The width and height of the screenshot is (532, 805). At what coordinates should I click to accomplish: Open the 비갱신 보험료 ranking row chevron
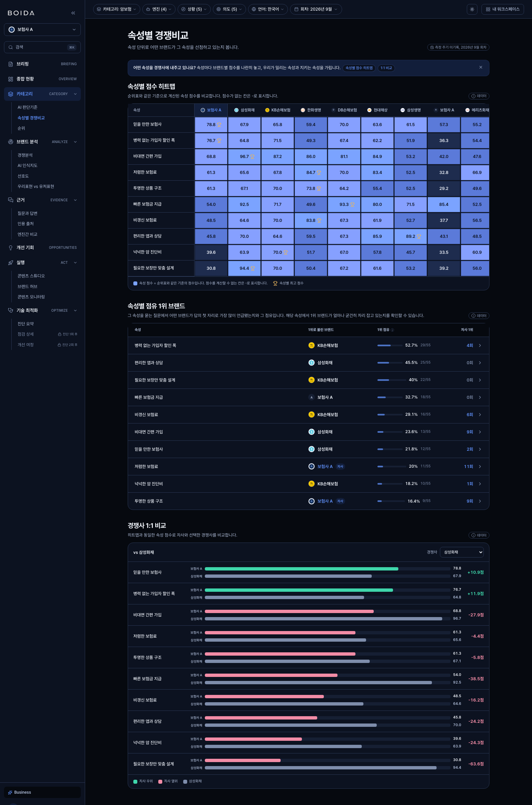click(x=480, y=415)
